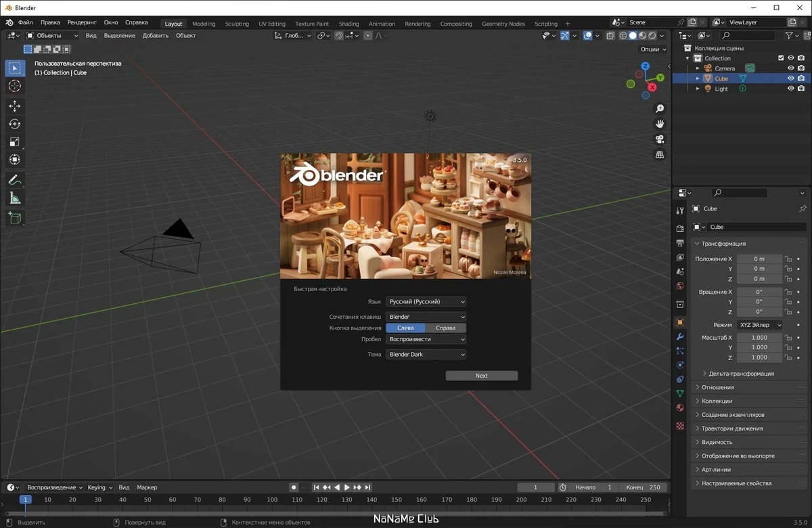Viewport: 812px width, 528px height.
Task: Switch to the Modeling workspace tab
Action: tap(204, 24)
